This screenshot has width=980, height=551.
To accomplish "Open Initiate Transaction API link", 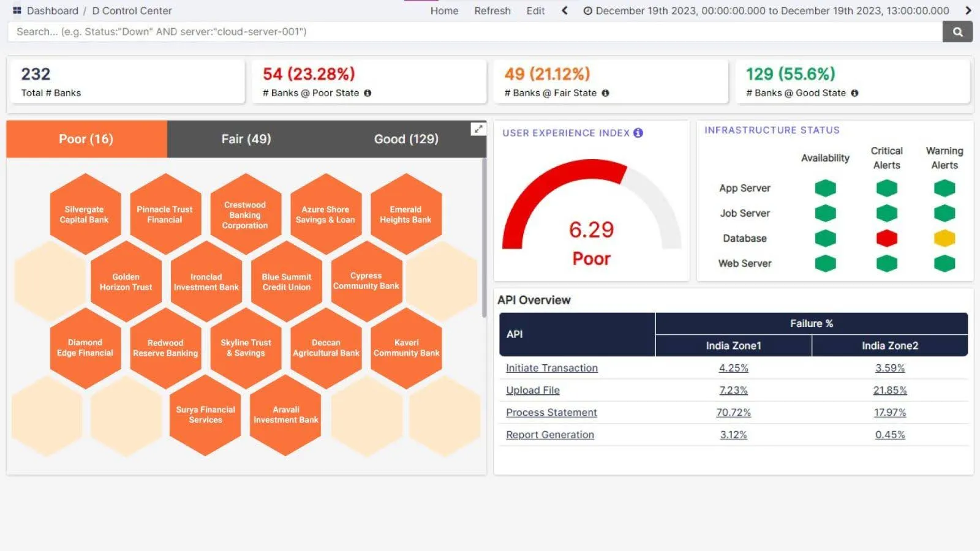I will point(552,368).
